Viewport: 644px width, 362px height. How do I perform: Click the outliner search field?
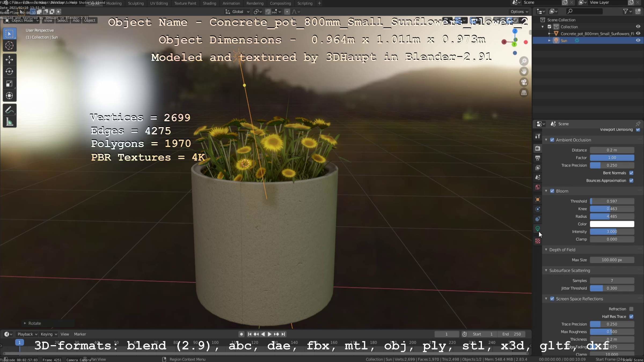[x=584, y=11]
